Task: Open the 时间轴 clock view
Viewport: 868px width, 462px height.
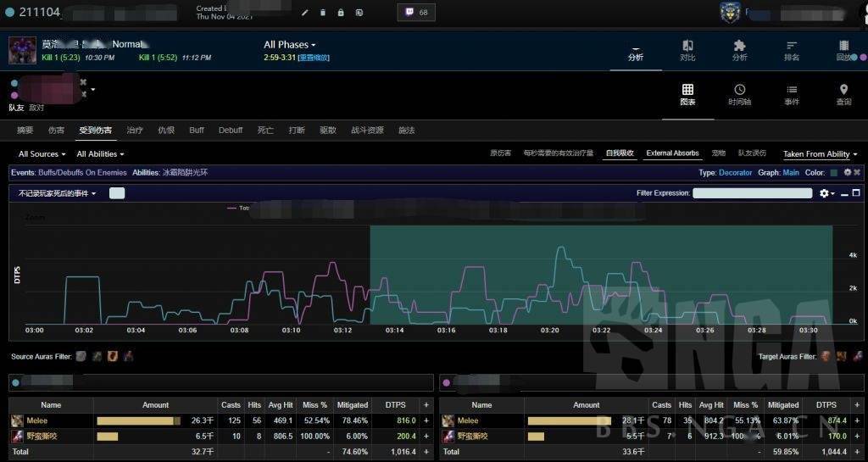Action: 739,94
